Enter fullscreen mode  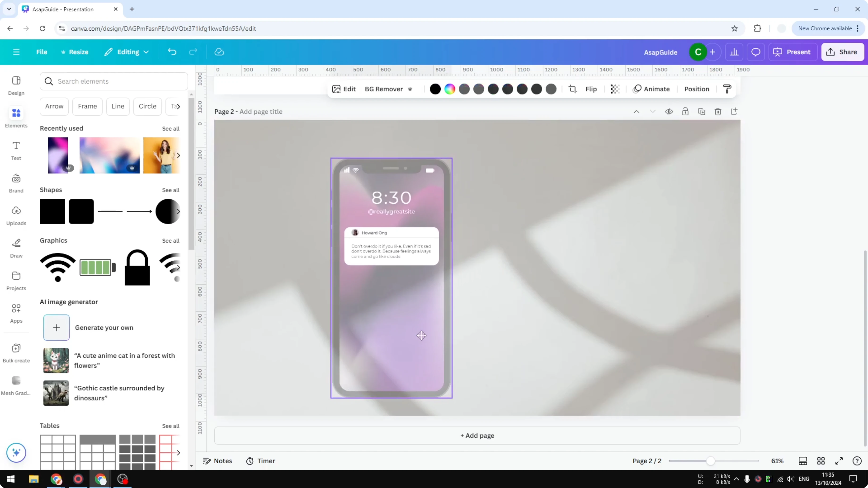coord(839,461)
